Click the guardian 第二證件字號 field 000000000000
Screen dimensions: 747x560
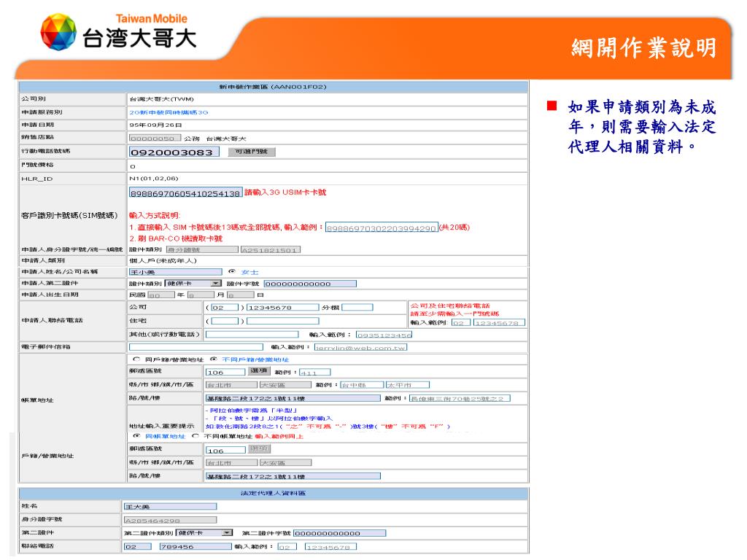point(340,533)
